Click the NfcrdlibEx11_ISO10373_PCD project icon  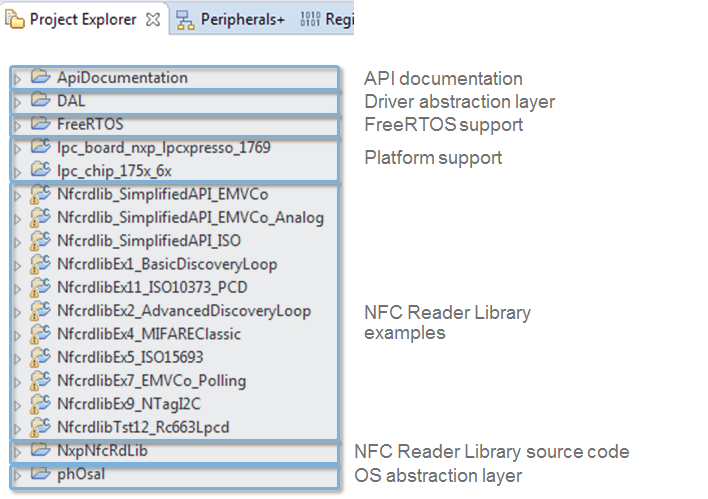(40, 287)
